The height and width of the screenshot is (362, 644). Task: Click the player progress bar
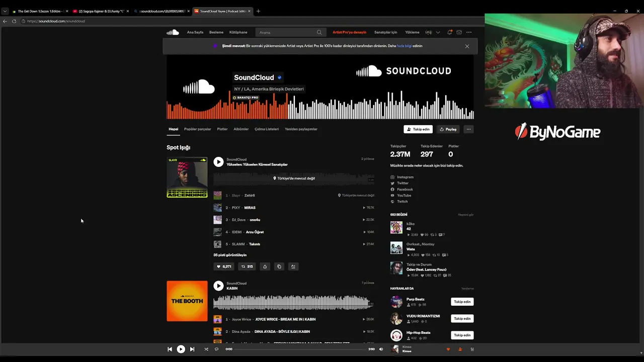pyautogui.click(x=300, y=349)
